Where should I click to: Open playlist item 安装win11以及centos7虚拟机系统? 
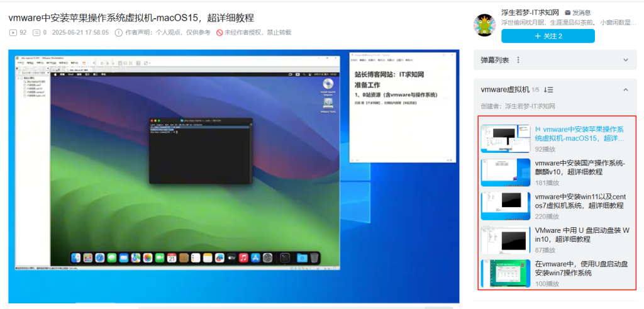[x=580, y=201]
